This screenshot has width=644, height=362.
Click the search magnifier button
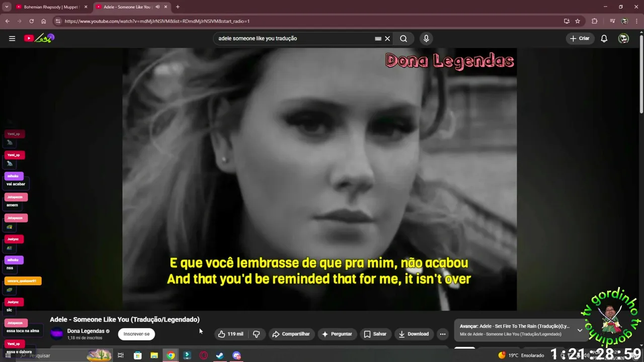[404, 38]
